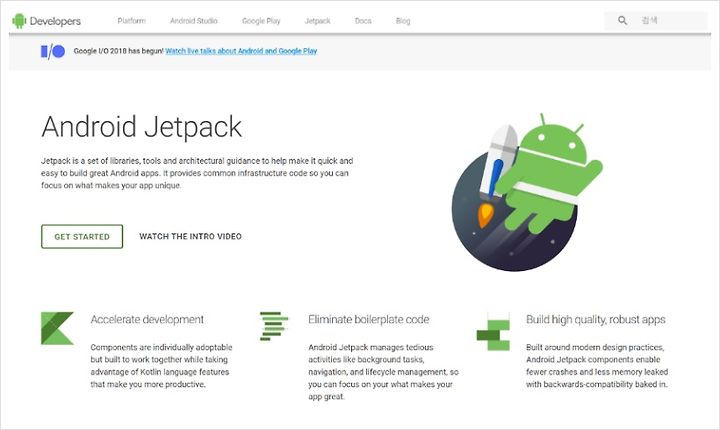Select Jetpack in the top navigation
The height and width of the screenshot is (430, 720).
pyautogui.click(x=317, y=21)
